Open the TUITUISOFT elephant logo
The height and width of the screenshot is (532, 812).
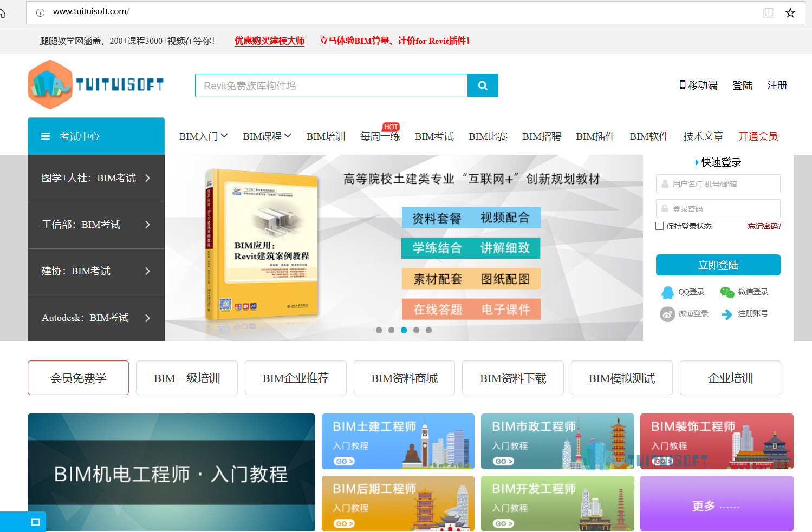96,84
